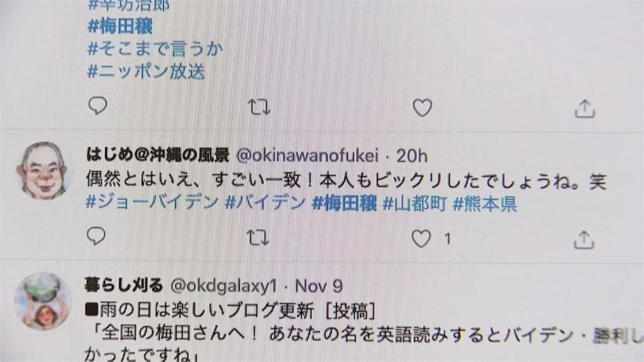Open hashtag #そこまで言うか
Viewport: 644px width, 362px height.
click(155, 49)
